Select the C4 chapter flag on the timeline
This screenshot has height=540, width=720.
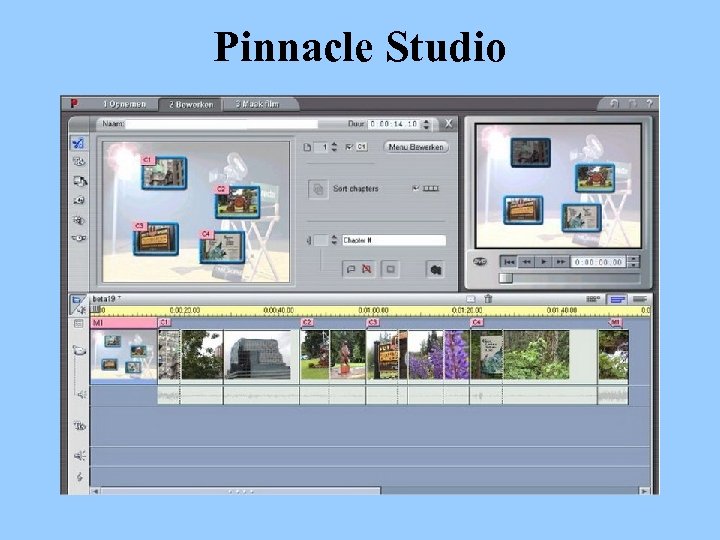click(477, 322)
